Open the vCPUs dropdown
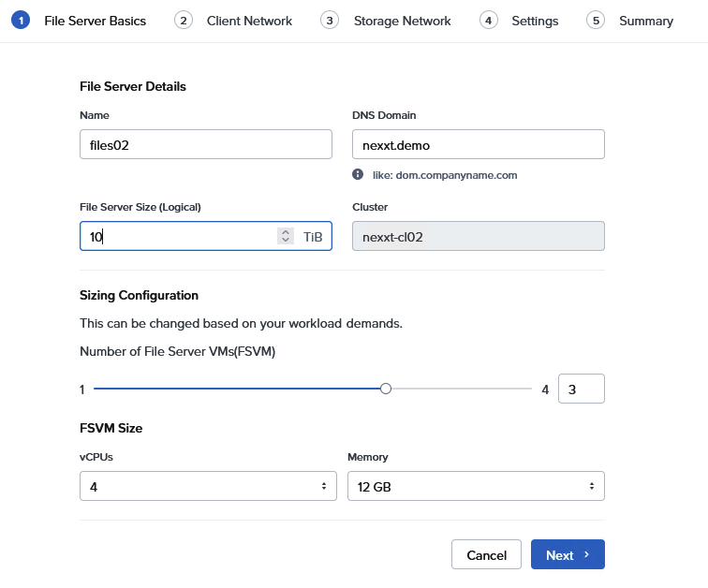 click(x=206, y=486)
